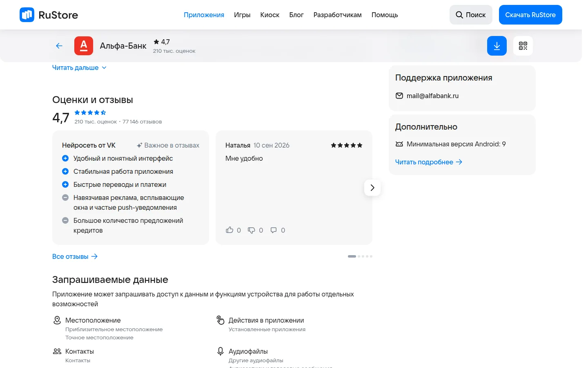Click the Мне удобно review text
The image size is (588, 368).
pyautogui.click(x=244, y=158)
